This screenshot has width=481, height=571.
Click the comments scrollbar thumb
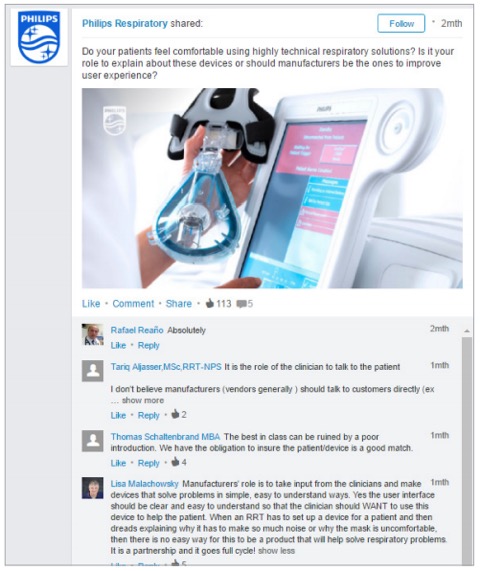[x=467, y=451]
